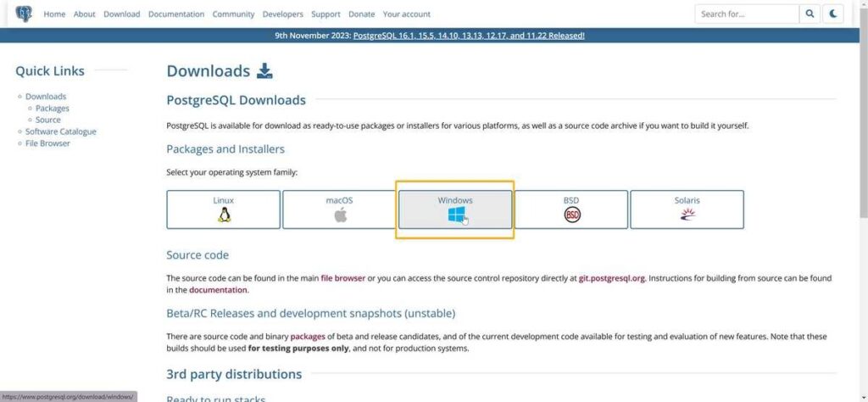The height and width of the screenshot is (402, 868).
Task: Click in the Search for field
Action: coord(748,14)
